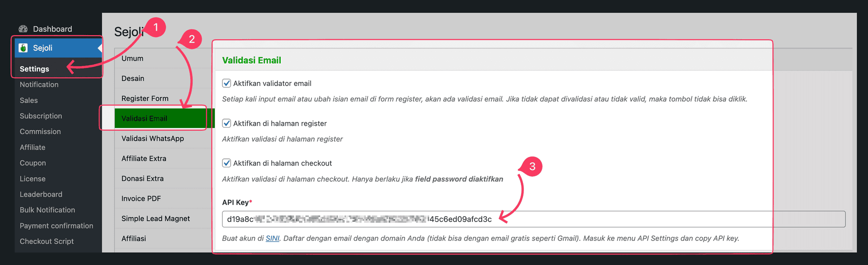
Task: Open the Leaderboard submenu
Action: 41,194
